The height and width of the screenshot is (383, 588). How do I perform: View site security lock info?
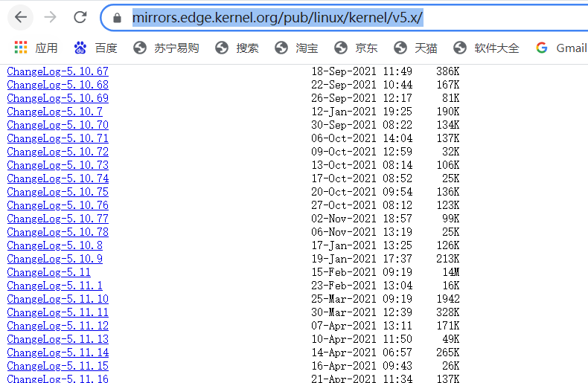(x=117, y=18)
